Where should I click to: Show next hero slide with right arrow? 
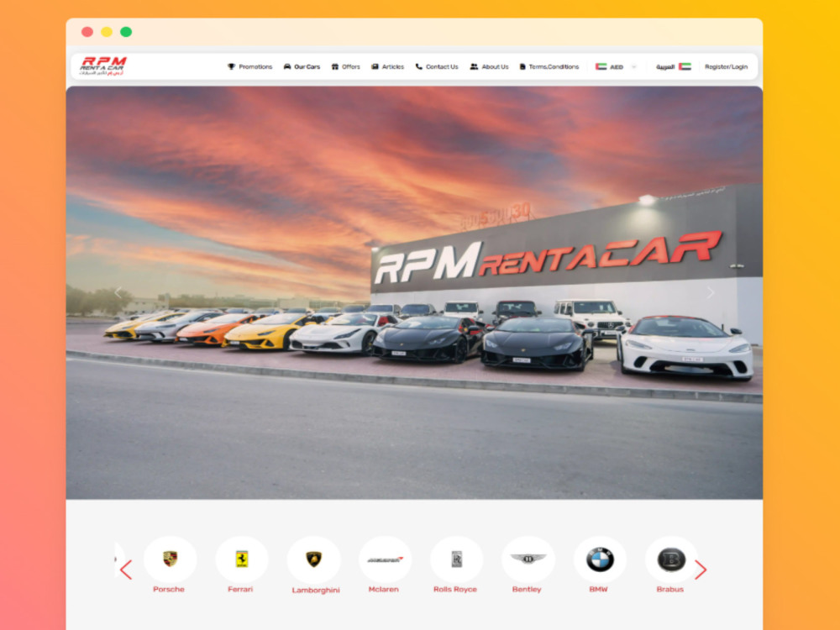[711, 292]
